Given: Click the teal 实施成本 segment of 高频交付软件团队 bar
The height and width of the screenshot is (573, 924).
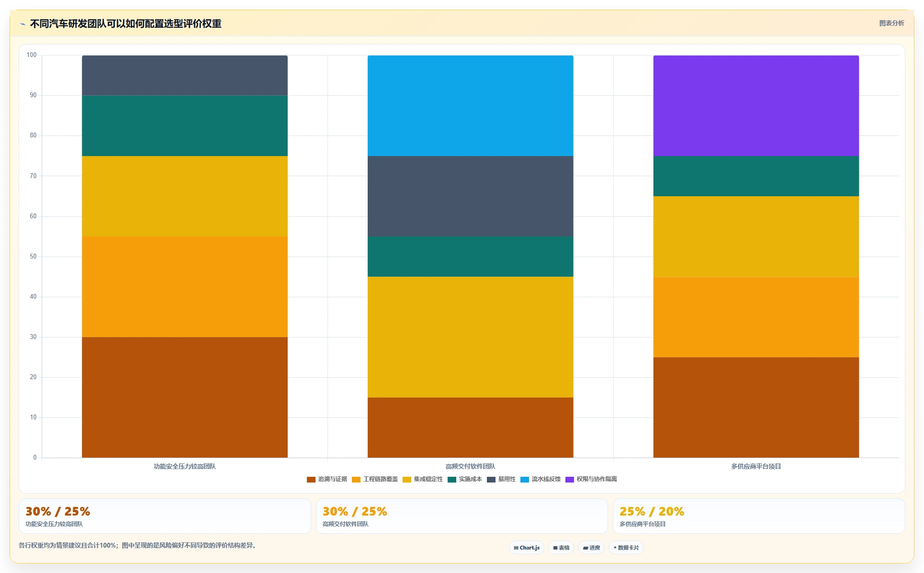Looking at the screenshot, I should (471, 257).
